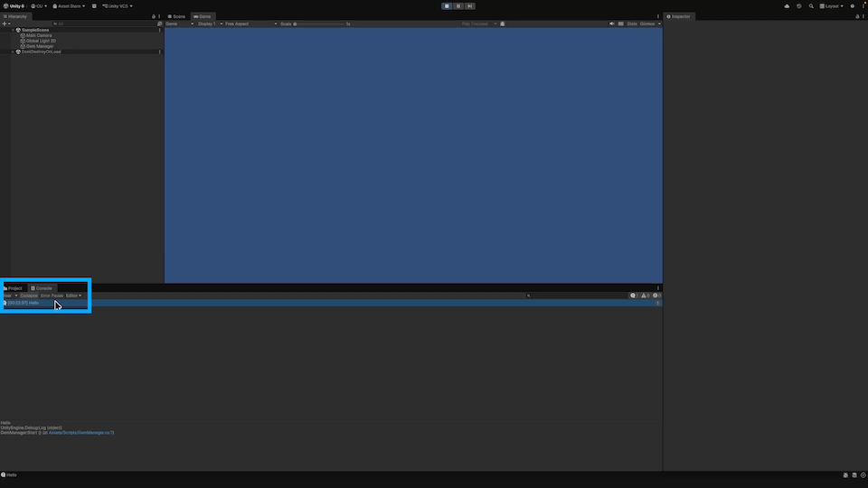Select the Inspector tab
Screen dimensions: 868x488
point(678,16)
